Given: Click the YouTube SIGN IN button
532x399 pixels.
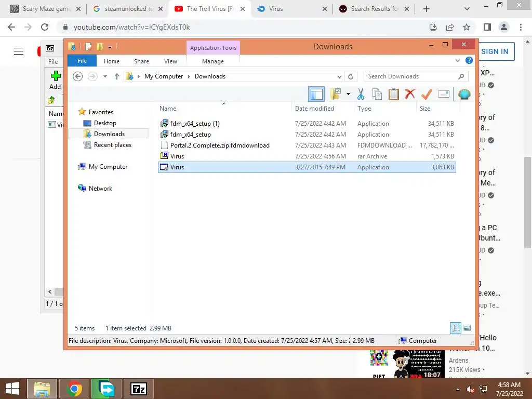Looking at the screenshot, I should coord(495,51).
